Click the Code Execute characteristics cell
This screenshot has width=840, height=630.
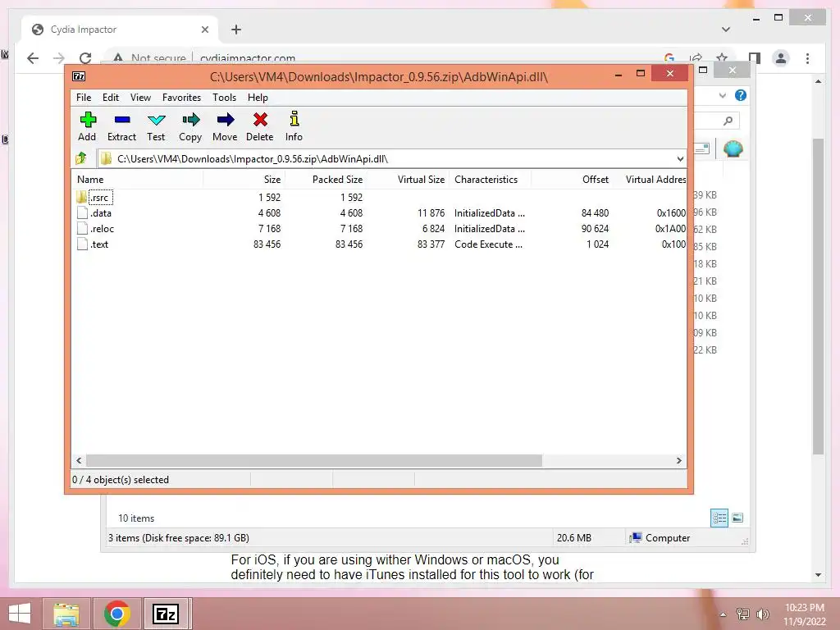[x=488, y=244]
